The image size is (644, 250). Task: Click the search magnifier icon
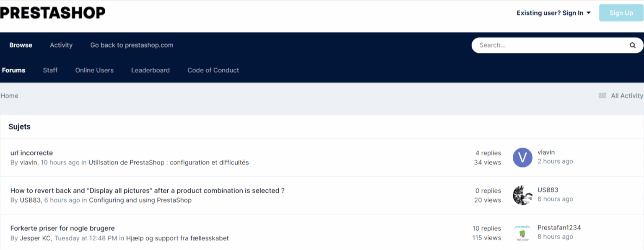632,45
